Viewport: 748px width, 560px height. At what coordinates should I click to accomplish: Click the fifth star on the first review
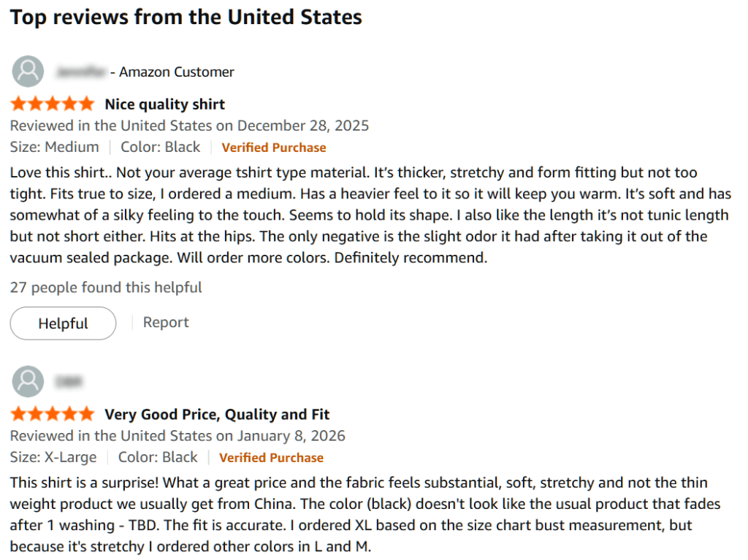point(86,103)
